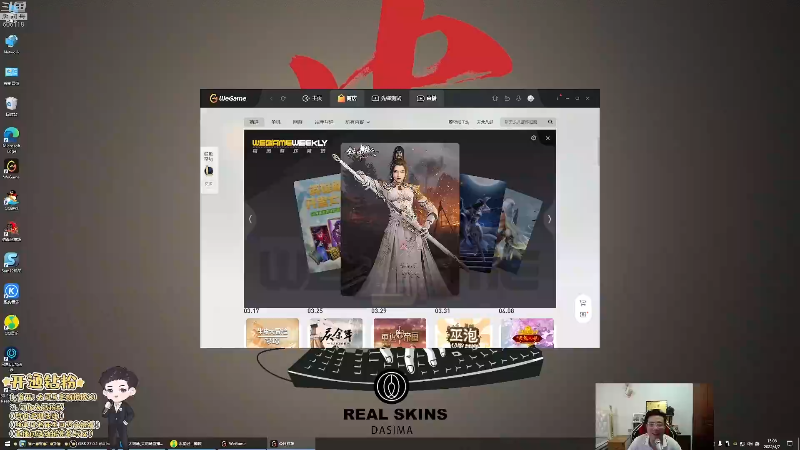800x450 pixels.
Task: Open the QQ penguin desktop shortcut
Action: pos(11,201)
